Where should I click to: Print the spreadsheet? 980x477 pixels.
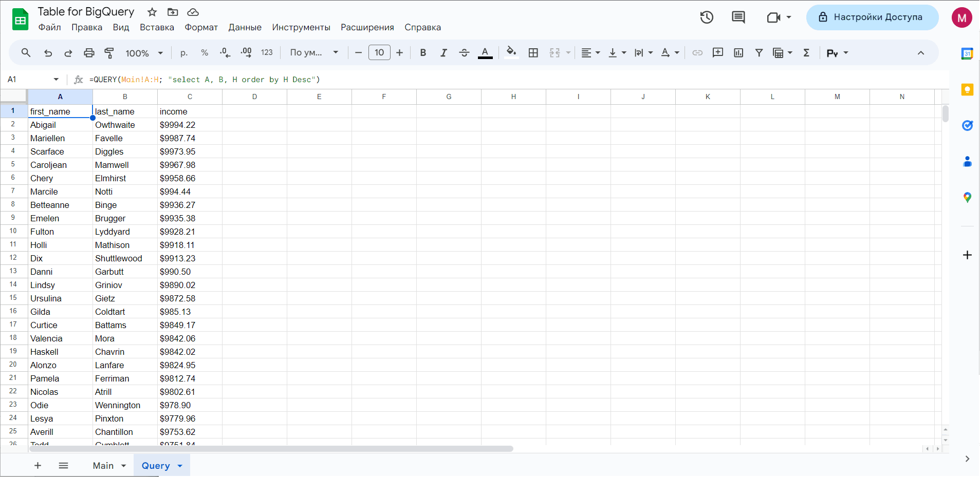(x=89, y=52)
